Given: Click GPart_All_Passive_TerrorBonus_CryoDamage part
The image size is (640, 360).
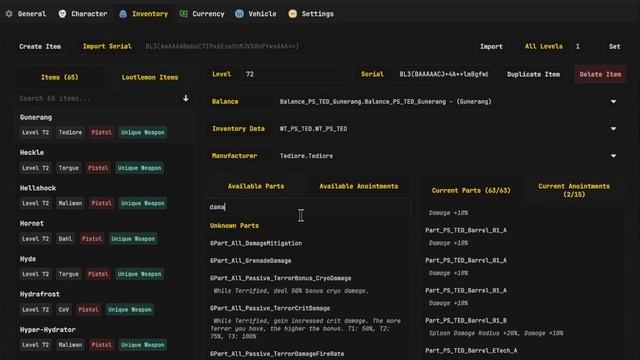Looking at the screenshot, I should click(x=280, y=278).
